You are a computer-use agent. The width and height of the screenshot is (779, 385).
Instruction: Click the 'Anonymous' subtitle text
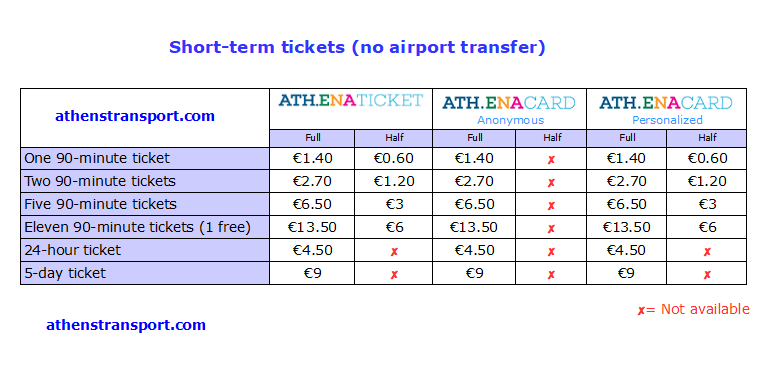click(511, 120)
